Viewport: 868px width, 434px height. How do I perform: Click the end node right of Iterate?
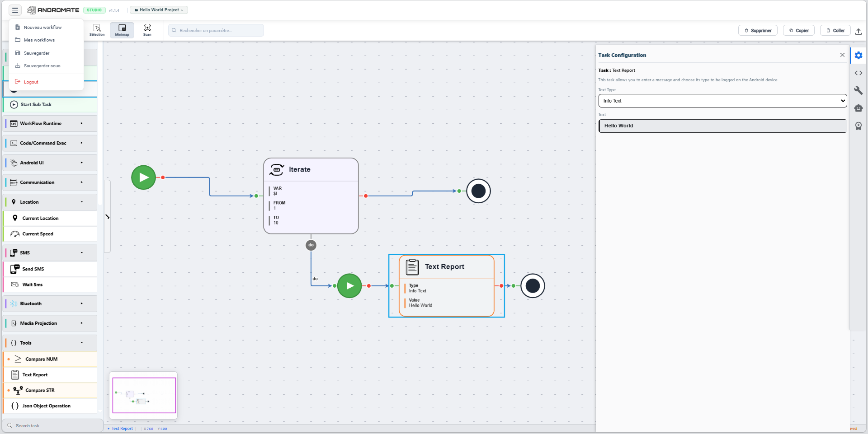478,191
